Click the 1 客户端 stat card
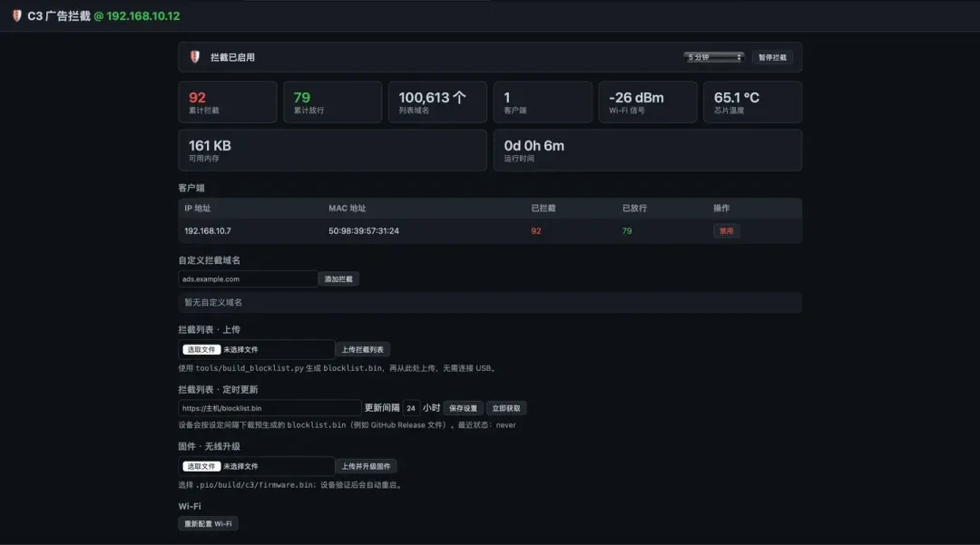This screenshot has width=980, height=545. (543, 102)
